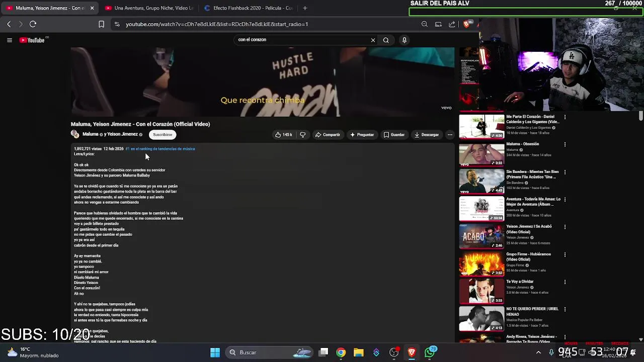Open options menu for Maluma - Obsesión
The image size is (644, 362).
[565, 144]
